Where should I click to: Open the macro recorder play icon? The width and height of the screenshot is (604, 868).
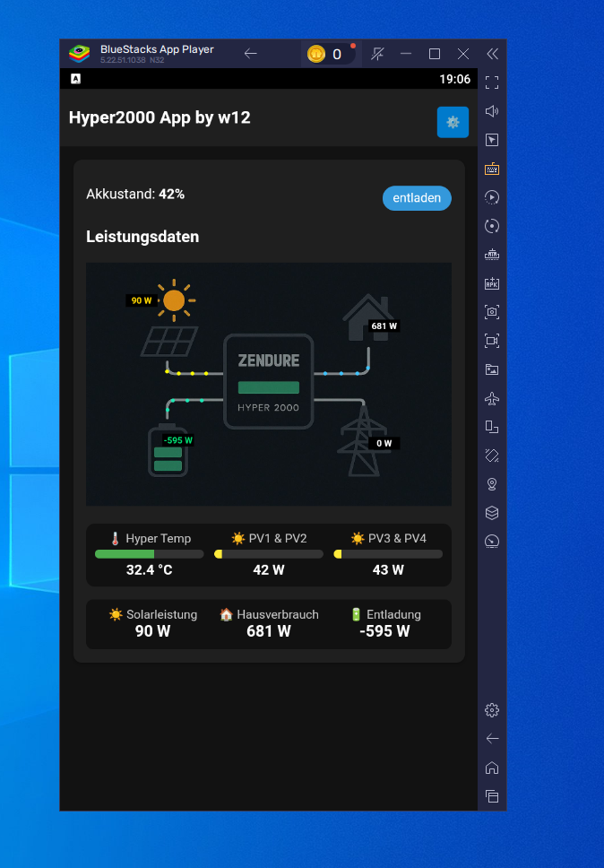[491, 197]
